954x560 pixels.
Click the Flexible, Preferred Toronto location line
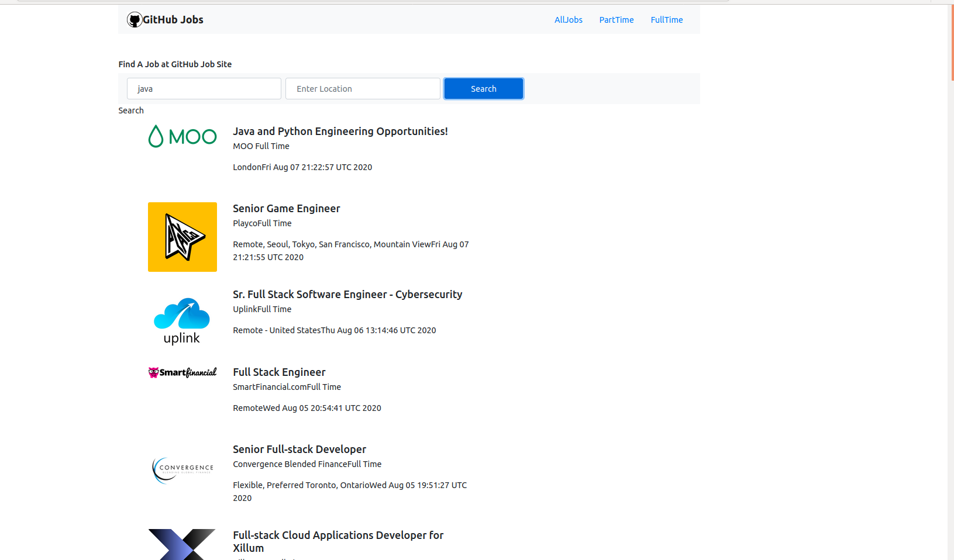pyautogui.click(x=350, y=492)
